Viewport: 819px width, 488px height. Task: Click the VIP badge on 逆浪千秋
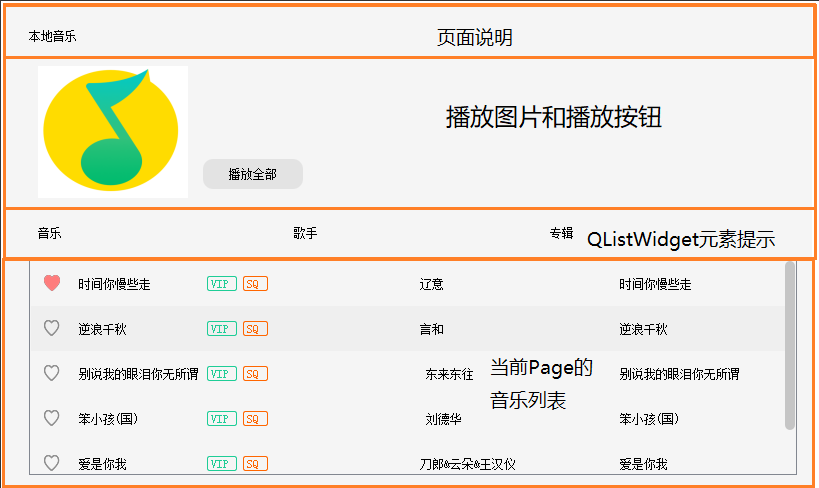(222, 329)
